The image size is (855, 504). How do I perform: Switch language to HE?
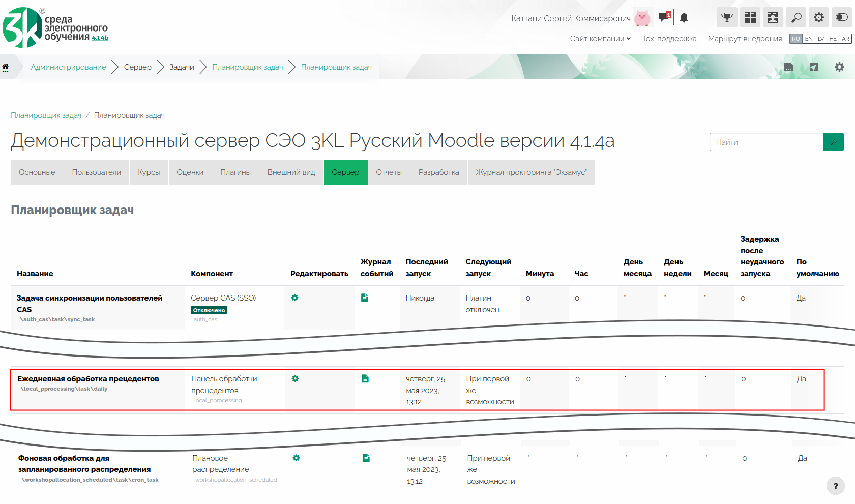pyautogui.click(x=833, y=39)
